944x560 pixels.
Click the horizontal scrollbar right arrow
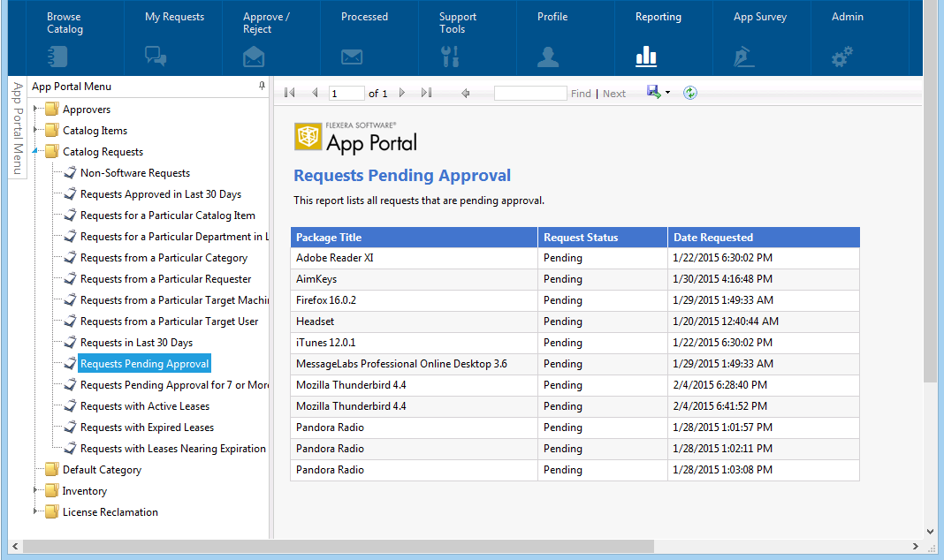[915, 546]
